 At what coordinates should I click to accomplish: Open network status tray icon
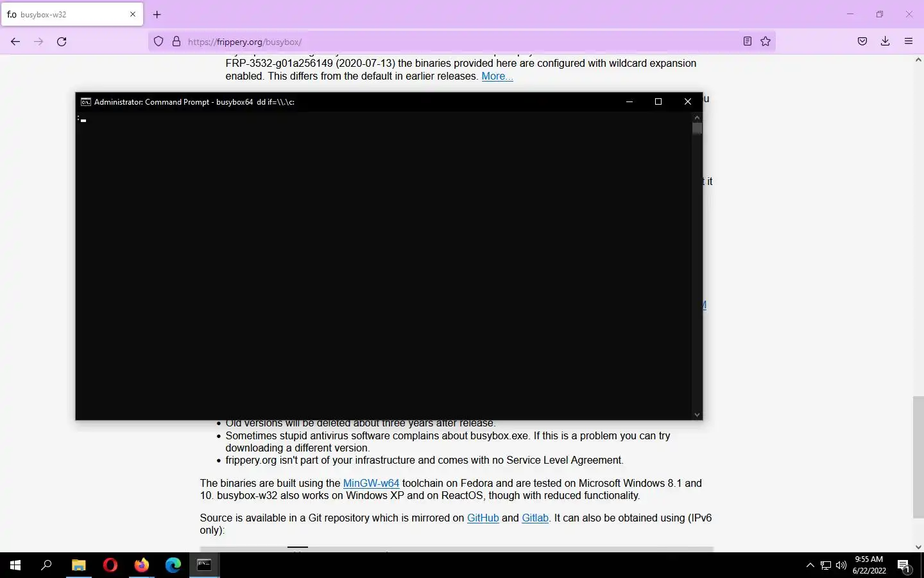click(826, 565)
